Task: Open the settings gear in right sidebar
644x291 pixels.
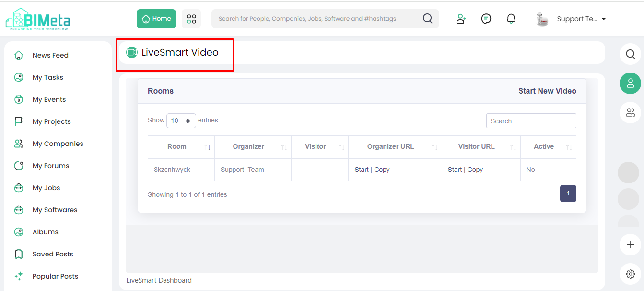Action: [x=630, y=274]
